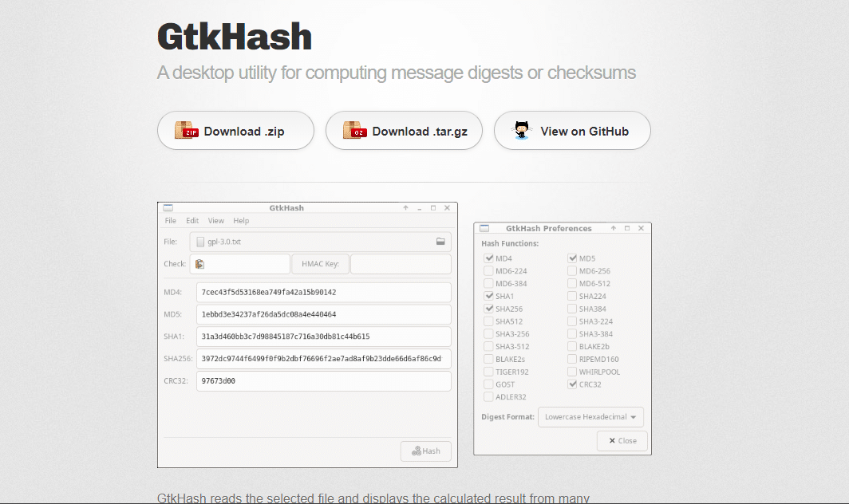Uncheck the MD4 checkbox

(x=489, y=258)
